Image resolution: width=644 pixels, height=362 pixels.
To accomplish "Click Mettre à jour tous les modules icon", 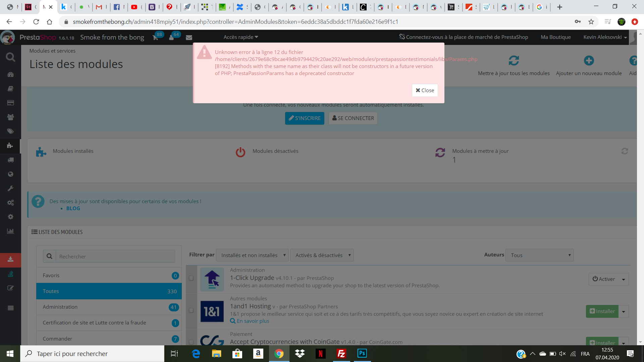I will [514, 61].
